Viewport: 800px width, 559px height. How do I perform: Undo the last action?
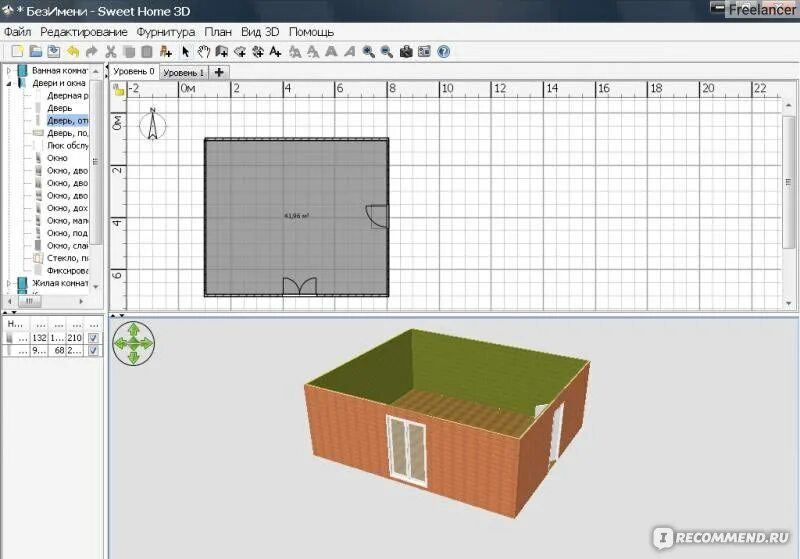coord(73,52)
